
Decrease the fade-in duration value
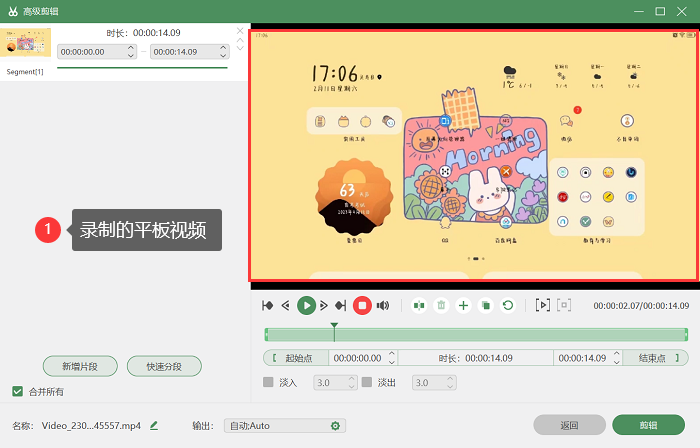point(352,386)
